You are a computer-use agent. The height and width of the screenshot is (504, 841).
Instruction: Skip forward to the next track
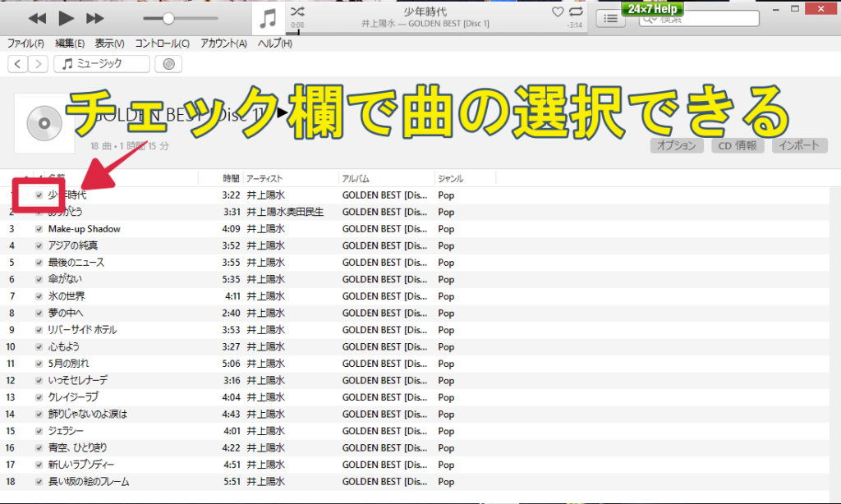(x=95, y=18)
